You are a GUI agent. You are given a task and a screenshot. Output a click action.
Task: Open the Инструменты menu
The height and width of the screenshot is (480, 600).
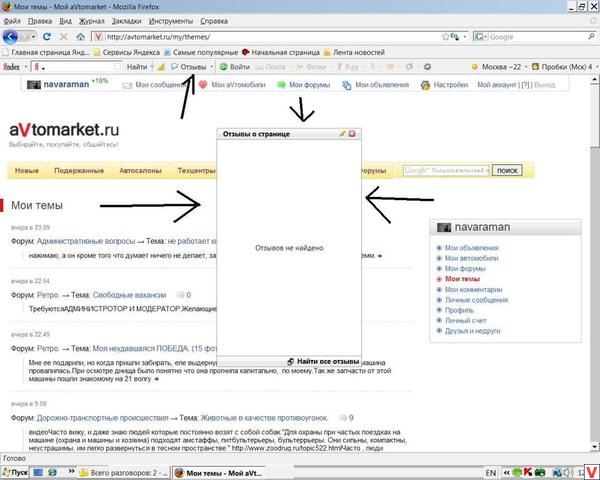pos(171,21)
